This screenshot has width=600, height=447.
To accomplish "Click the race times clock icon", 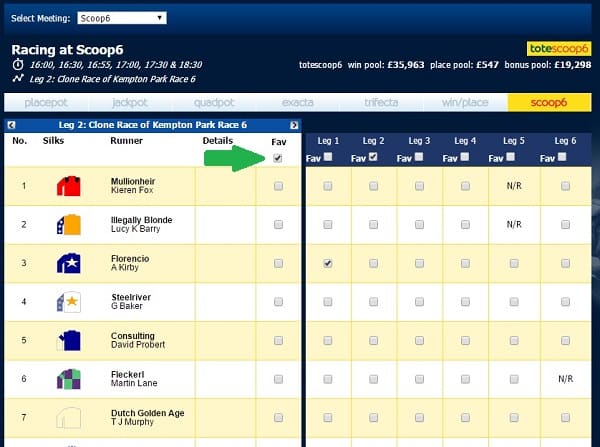I will tap(18, 64).
